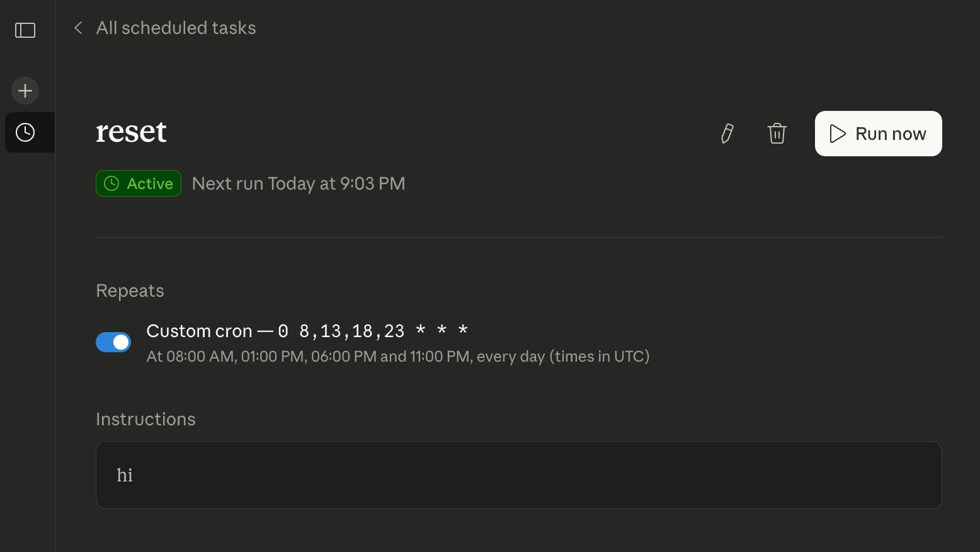Click the plus icon for a new task
Screen dimensions: 980x552
coord(25,91)
